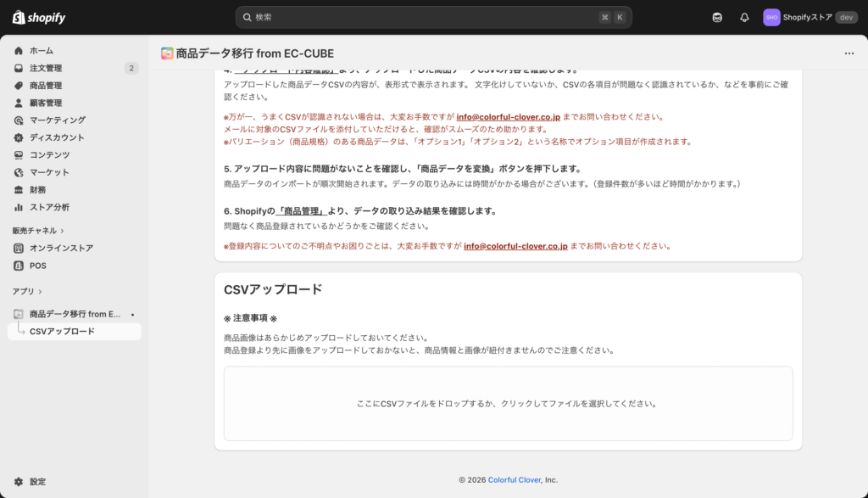Open the notifications bell icon
868x498 pixels.
744,17
